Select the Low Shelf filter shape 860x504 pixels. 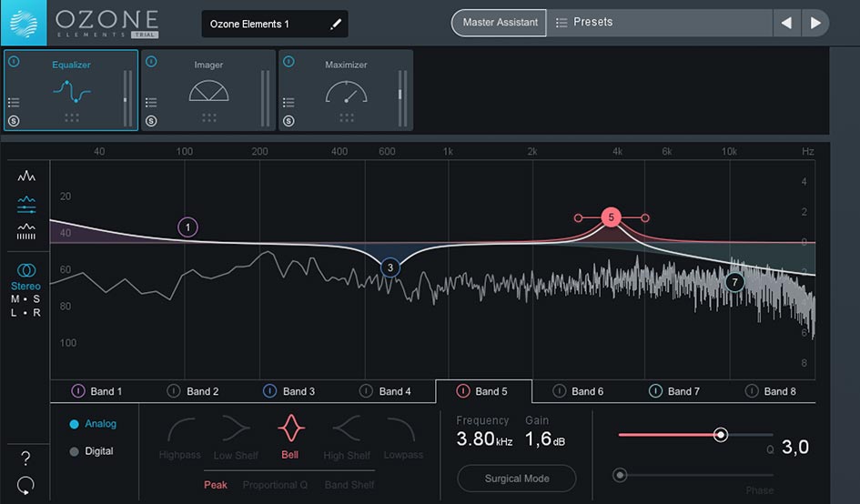[236, 437]
